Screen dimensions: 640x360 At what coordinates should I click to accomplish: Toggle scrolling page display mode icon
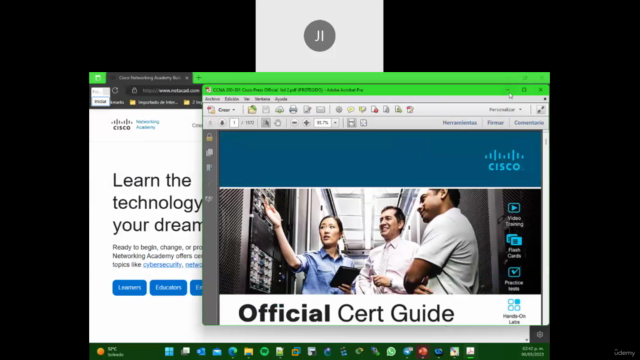[351, 123]
